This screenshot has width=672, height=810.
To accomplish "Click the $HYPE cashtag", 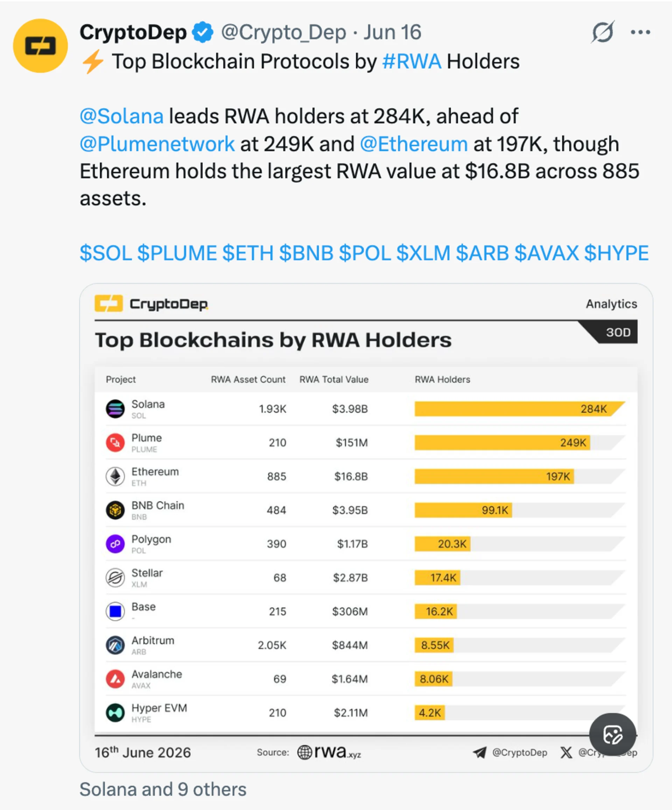I will coord(616,253).
